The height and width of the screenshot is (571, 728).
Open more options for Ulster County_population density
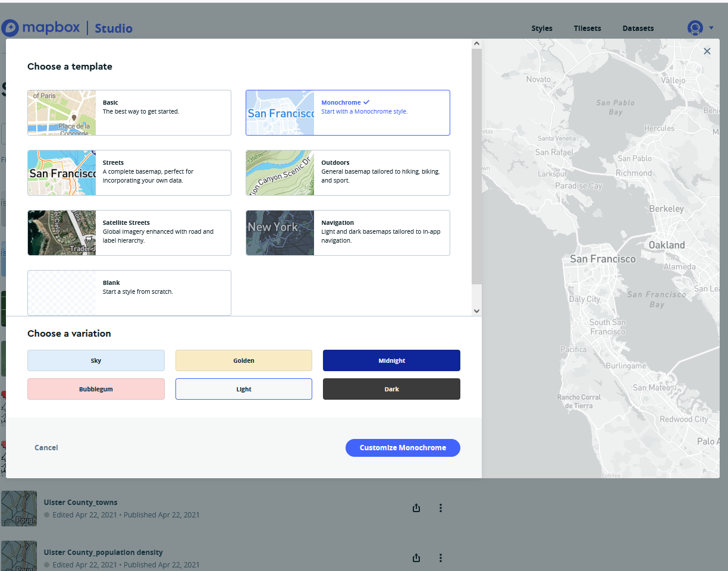[441, 558]
